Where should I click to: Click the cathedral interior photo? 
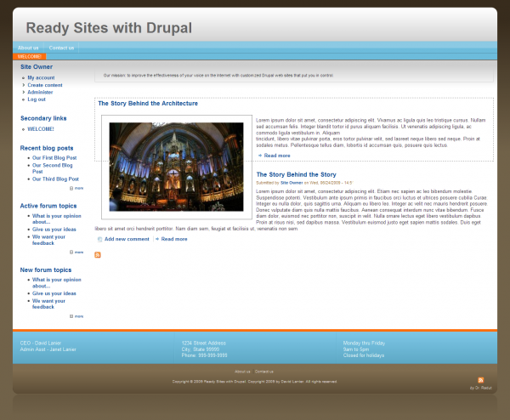pos(176,166)
